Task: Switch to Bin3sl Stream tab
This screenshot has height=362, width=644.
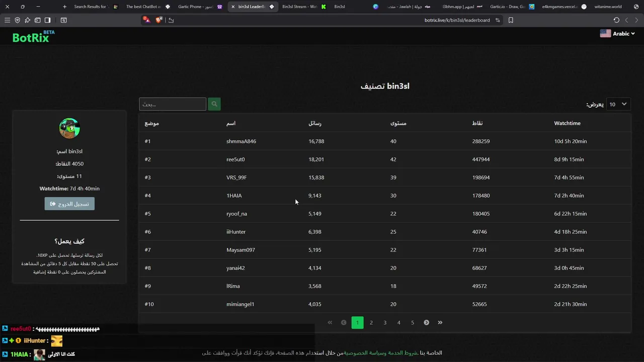Action: (x=304, y=7)
